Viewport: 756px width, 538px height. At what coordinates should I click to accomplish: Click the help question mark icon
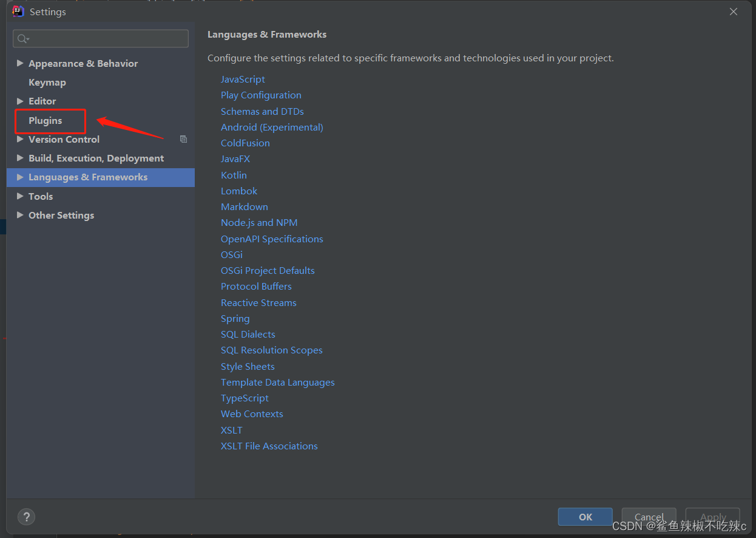26,517
